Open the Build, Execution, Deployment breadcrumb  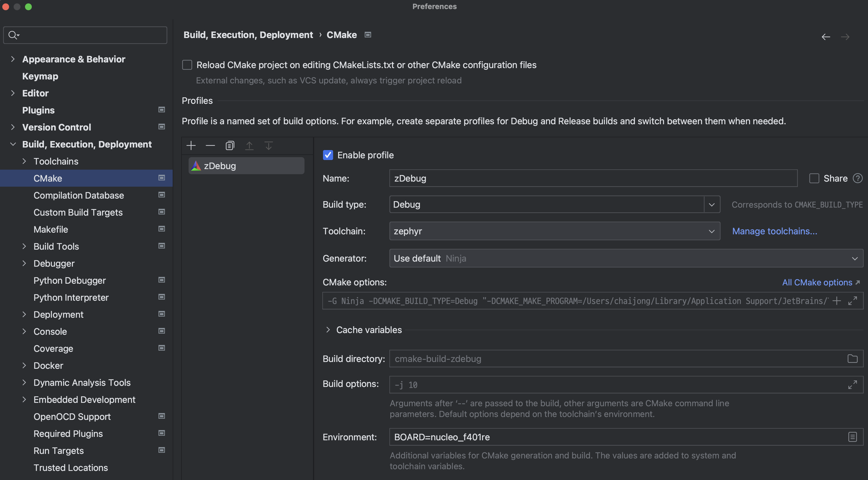coord(248,35)
